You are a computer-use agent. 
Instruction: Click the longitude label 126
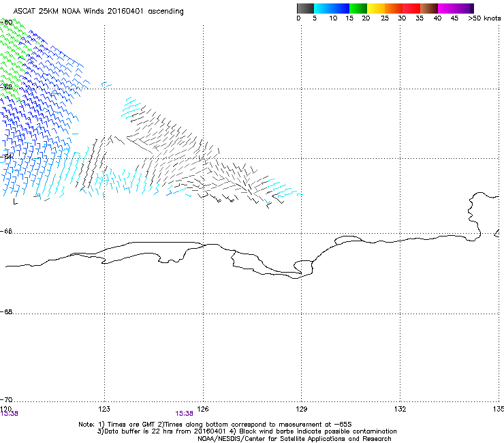point(203,409)
